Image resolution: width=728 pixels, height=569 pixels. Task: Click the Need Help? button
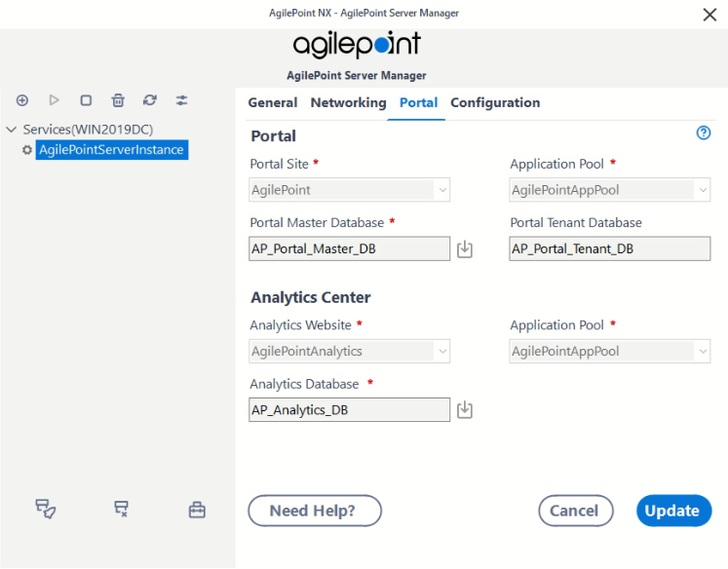coord(315,511)
